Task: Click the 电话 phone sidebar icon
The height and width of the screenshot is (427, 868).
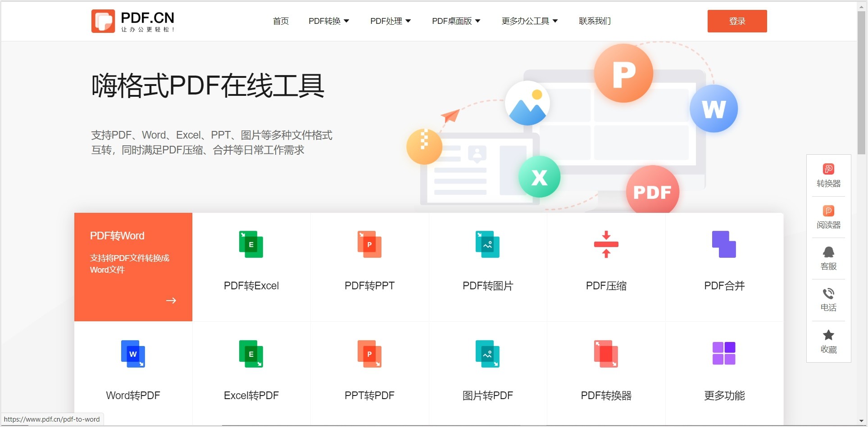Action: coord(828,293)
